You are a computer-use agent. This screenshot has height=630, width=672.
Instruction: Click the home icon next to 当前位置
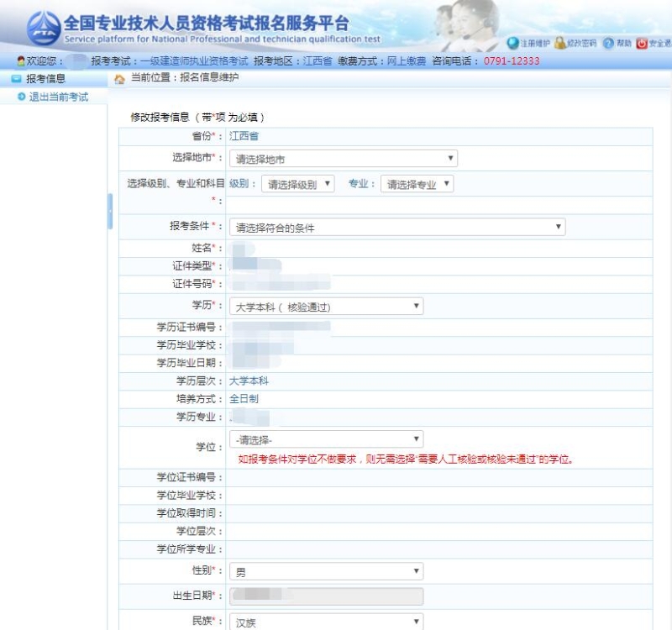(119, 79)
